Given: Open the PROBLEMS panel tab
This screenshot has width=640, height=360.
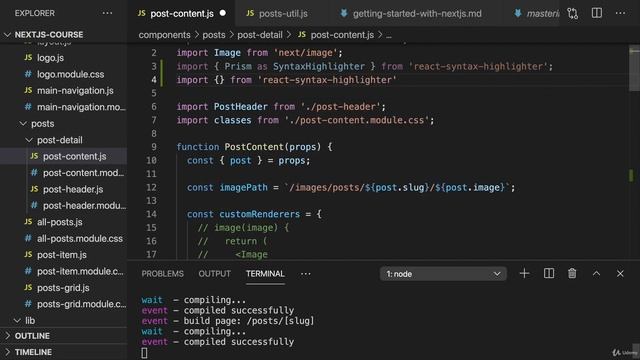Looking at the screenshot, I should (162, 274).
